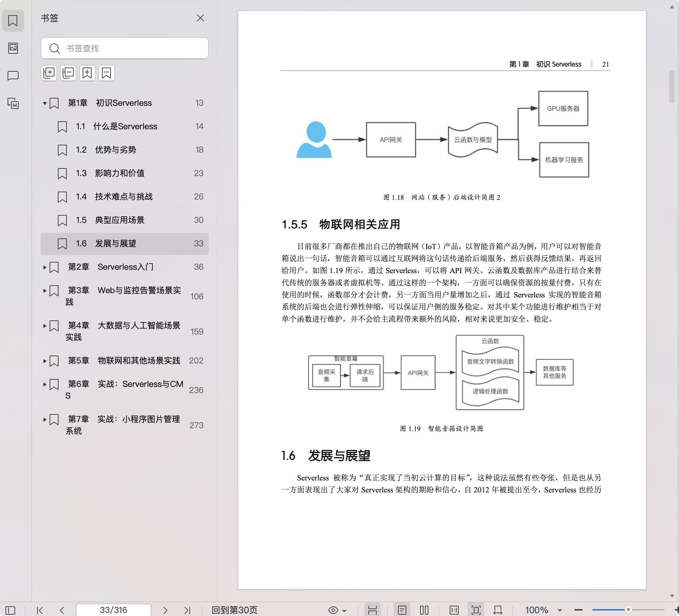Screen dimensions: 679x616
Task: Go to next page
Action: tap(165, 610)
